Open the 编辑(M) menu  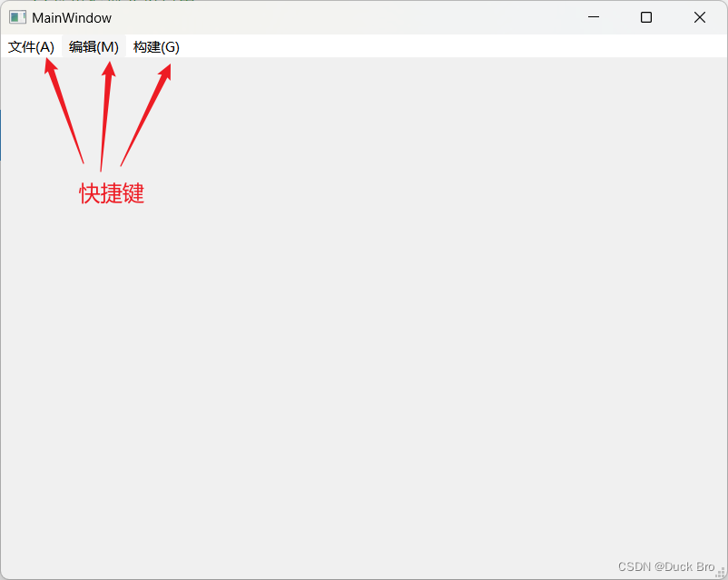(x=93, y=46)
